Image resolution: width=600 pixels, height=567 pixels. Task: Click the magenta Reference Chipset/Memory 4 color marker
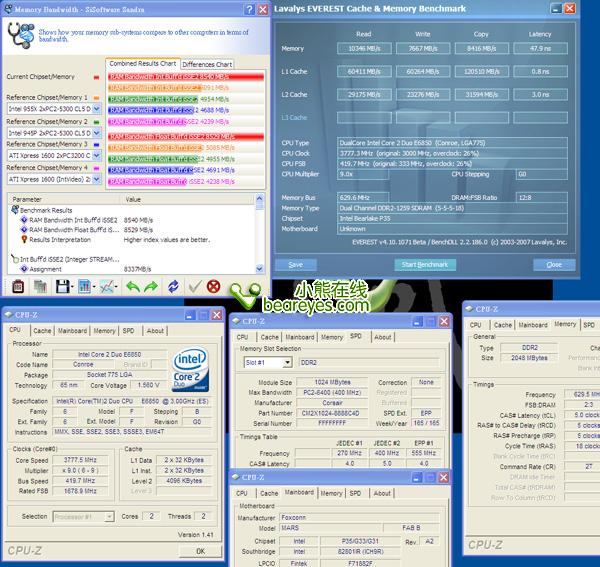click(96, 168)
